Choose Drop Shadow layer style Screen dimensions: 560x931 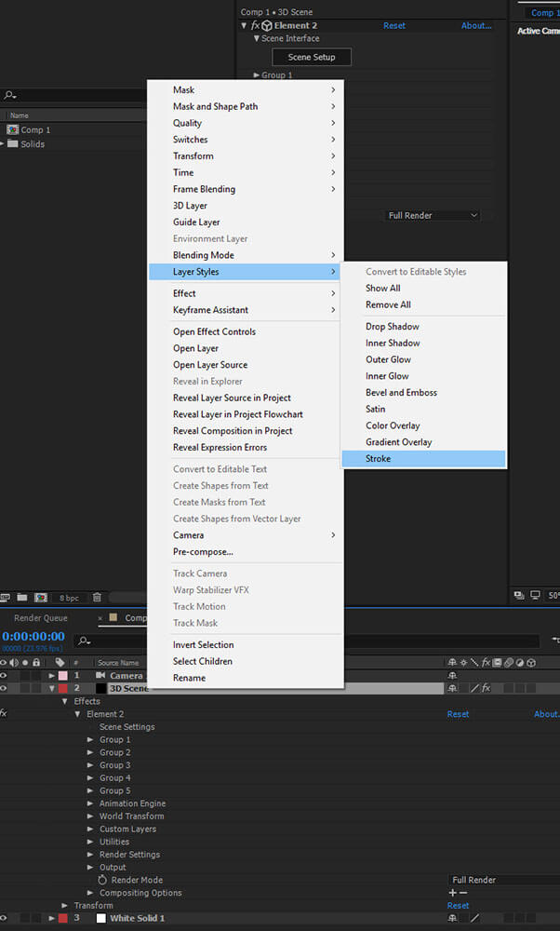pyautogui.click(x=393, y=327)
